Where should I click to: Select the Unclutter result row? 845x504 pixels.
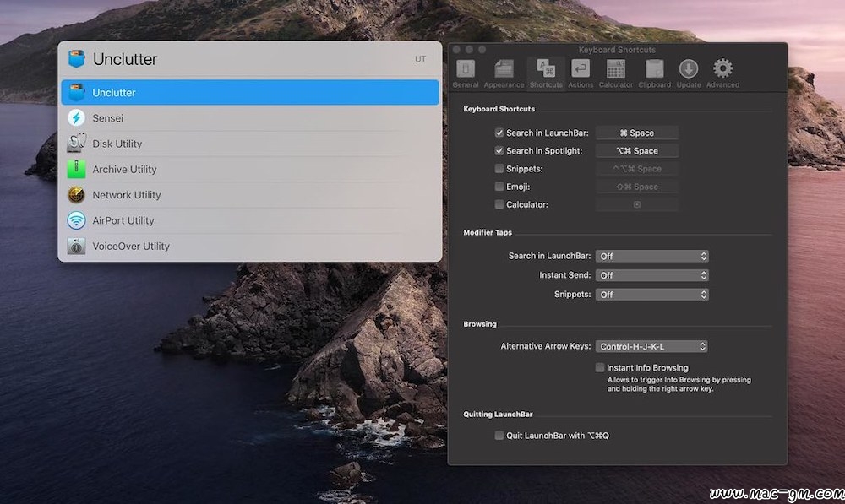point(250,93)
